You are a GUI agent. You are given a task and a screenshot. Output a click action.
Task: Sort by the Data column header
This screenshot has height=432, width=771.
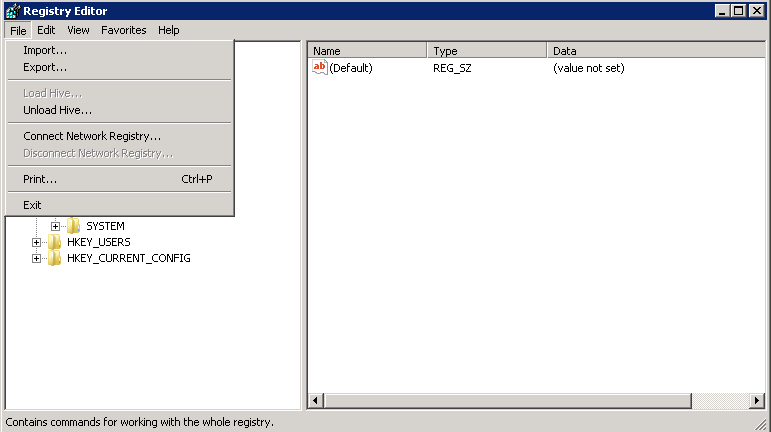(x=656, y=51)
